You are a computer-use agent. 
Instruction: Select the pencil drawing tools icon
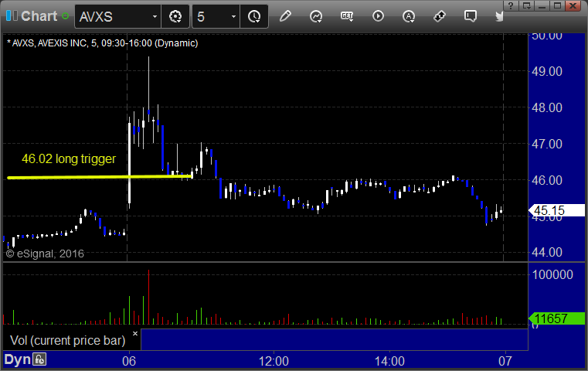(x=285, y=16)
